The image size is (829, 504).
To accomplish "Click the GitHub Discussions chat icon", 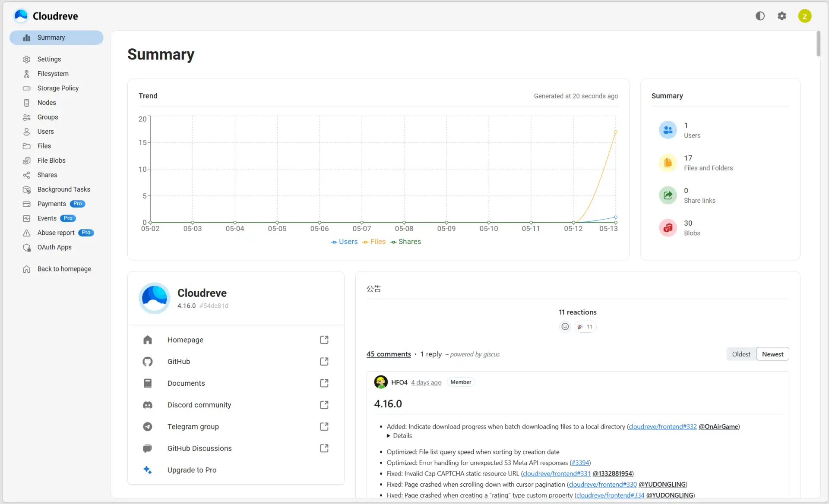I will 148,448.
